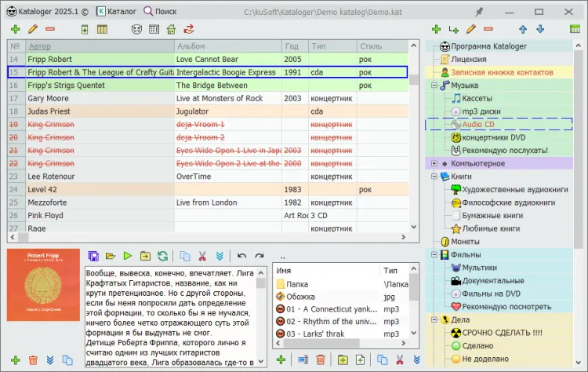Collapse the Музыка tree node
The width and height of the screenshot is (588, 372).
tap(434, 85)
